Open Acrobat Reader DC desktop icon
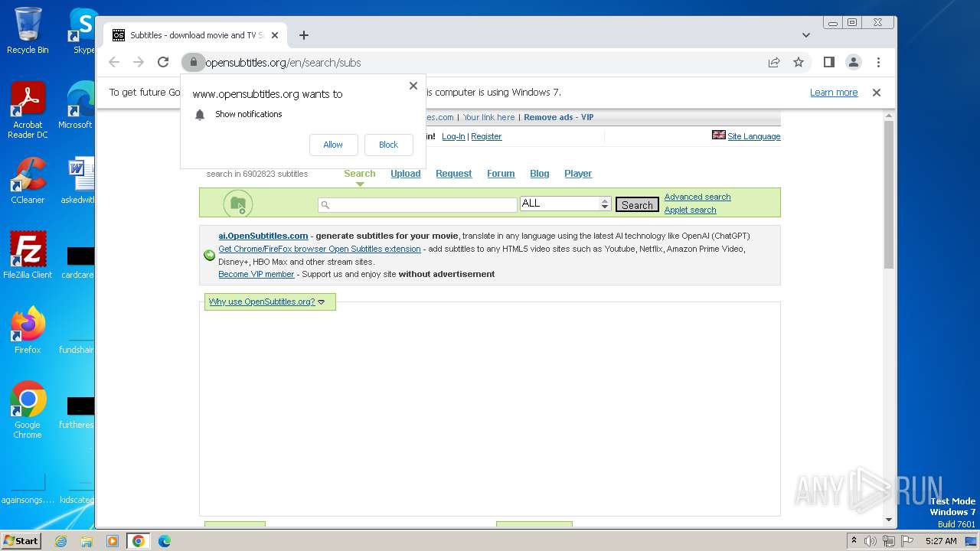The image size is (980, 551). 28,111
